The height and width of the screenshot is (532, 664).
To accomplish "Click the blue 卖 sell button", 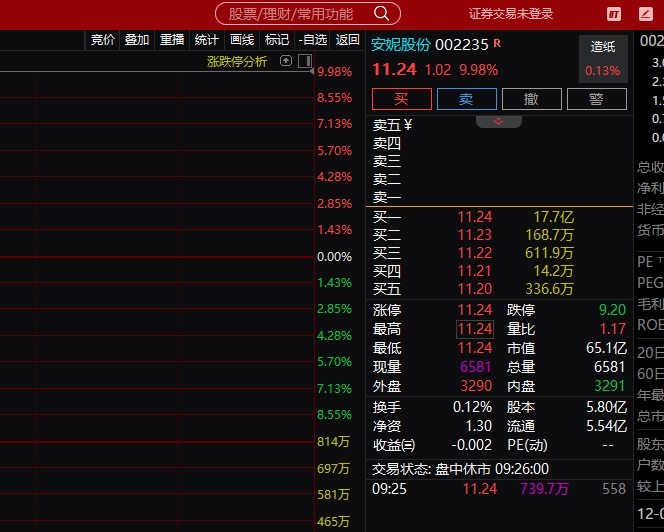I will point(467,99).
